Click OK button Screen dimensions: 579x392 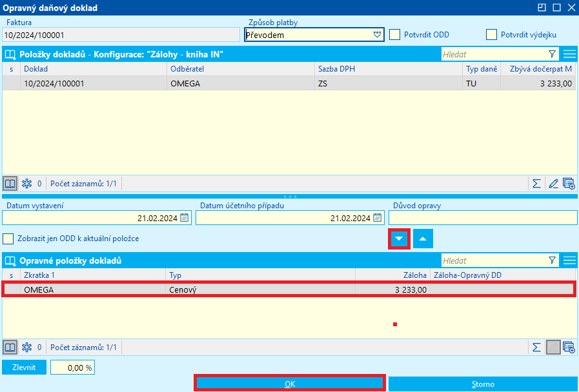290,384
